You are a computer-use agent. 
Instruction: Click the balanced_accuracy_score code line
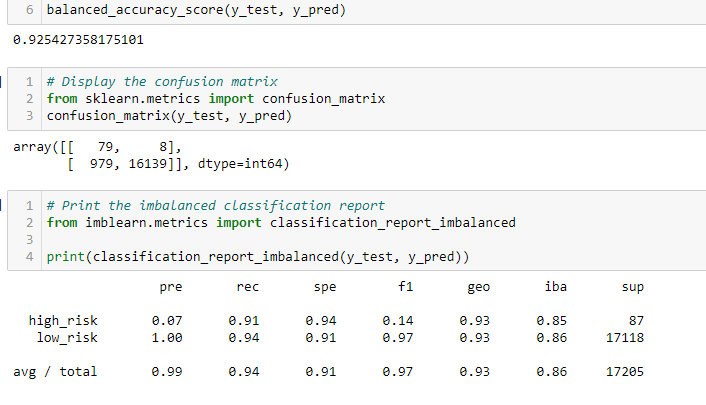point(196,10)
